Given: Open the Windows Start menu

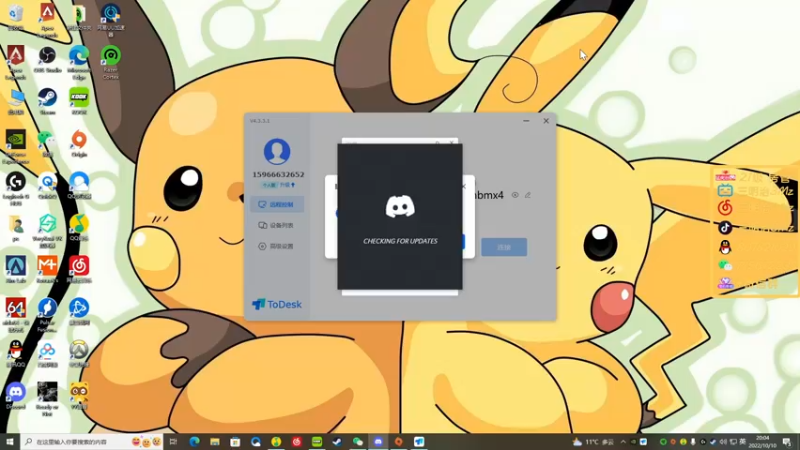Looking at the screenshot, I should click(x=10, y=441).
